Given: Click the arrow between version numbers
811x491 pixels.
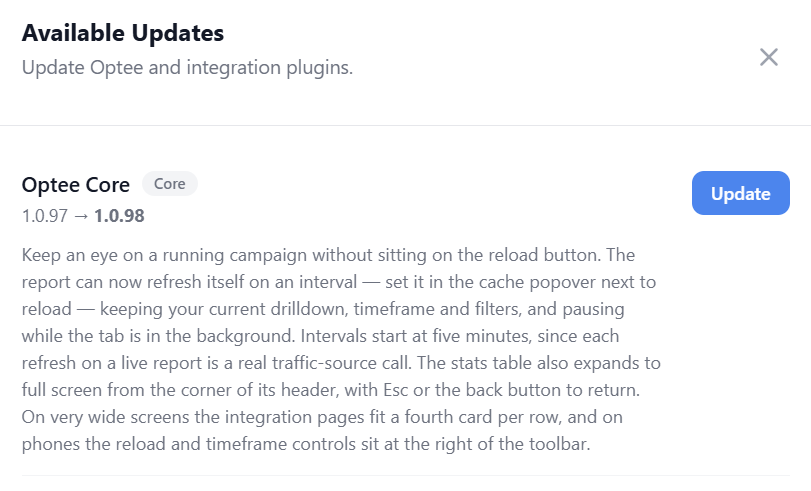Looking at the screenshot, I should [81, 216].
